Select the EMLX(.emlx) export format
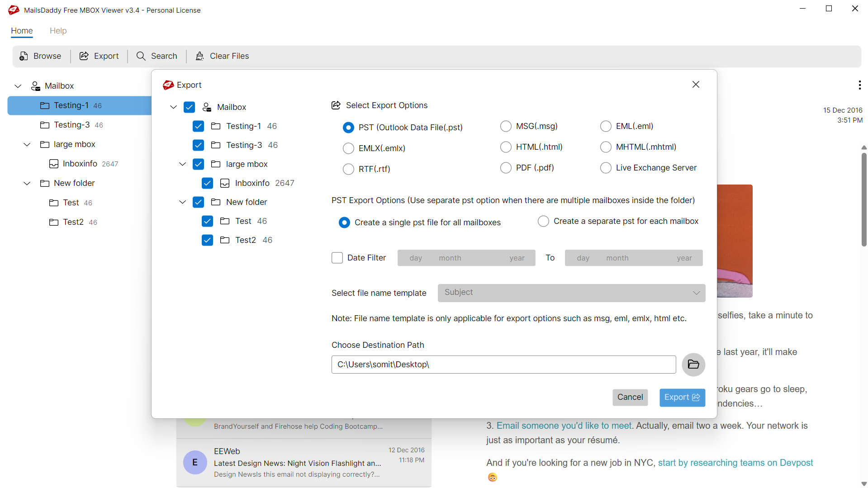Viewport: 868px width, 488px height. (x=348, y=148)
